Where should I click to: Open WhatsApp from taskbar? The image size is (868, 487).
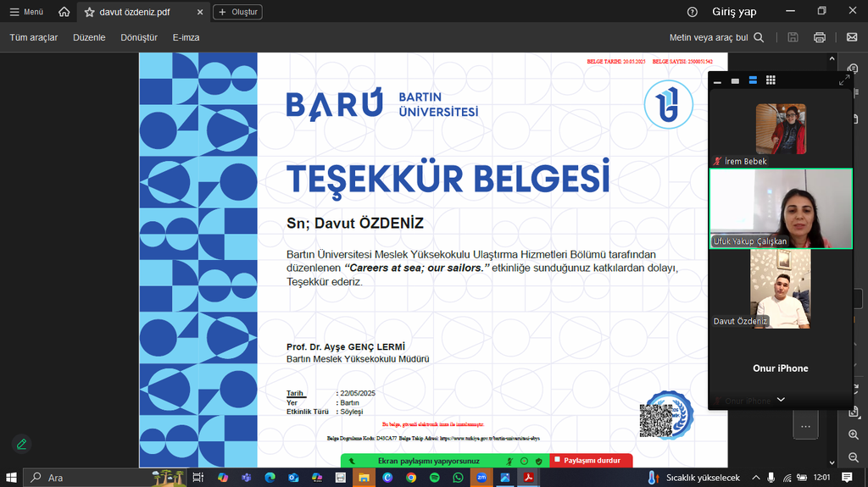tap(458, 477)
